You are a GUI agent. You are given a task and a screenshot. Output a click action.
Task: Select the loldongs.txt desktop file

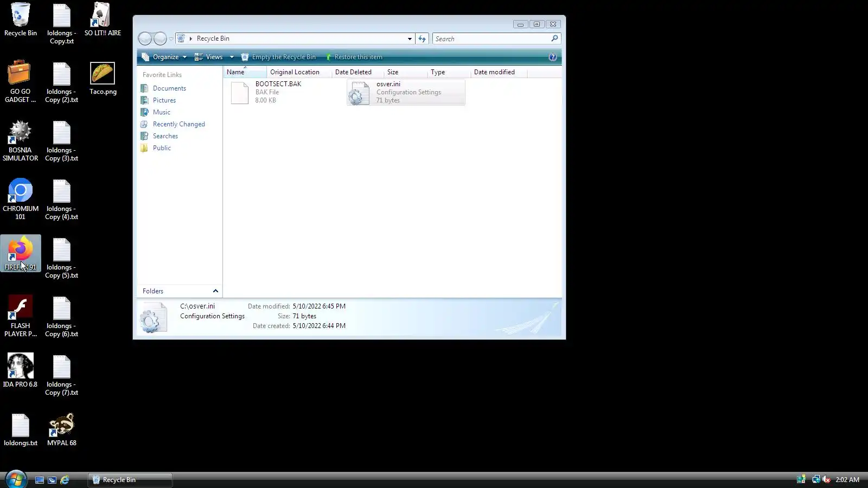[21, 429]
